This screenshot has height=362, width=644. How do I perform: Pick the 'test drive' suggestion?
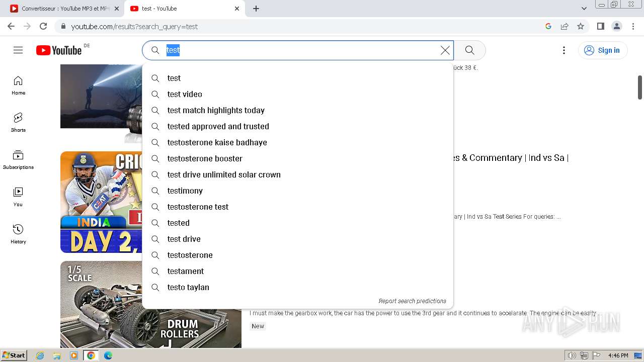[x=298, y=239]
